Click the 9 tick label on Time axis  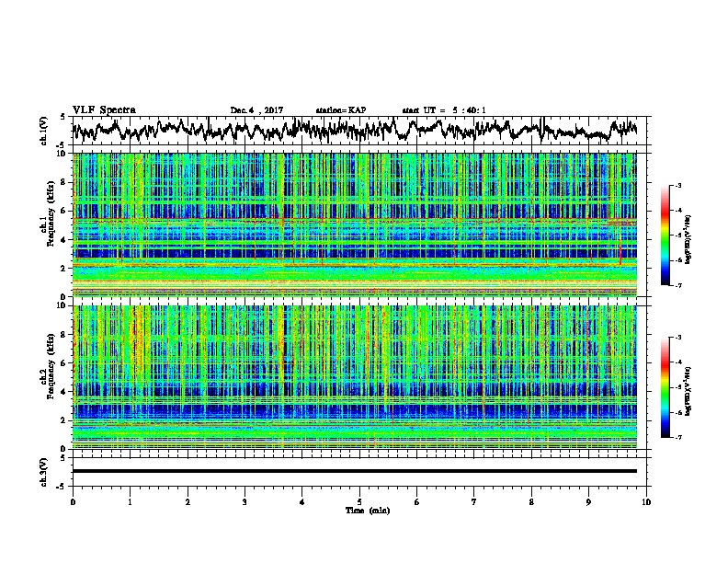[588, 502]
